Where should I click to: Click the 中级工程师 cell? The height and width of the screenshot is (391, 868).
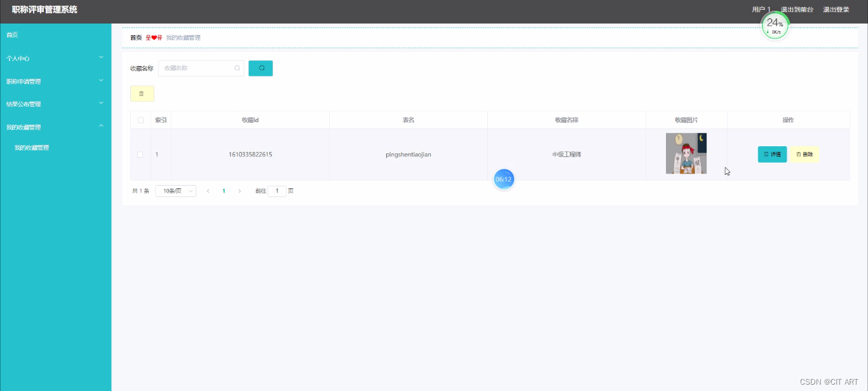[x=567, y=154]
